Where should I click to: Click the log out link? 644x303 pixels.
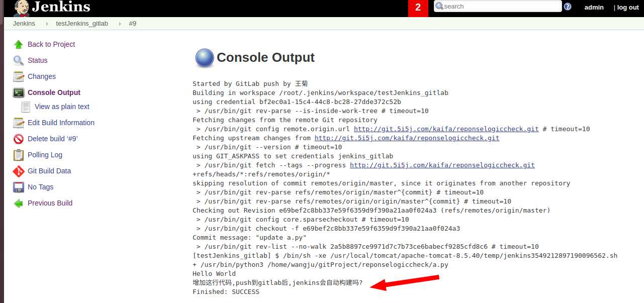tap(628, 8)
